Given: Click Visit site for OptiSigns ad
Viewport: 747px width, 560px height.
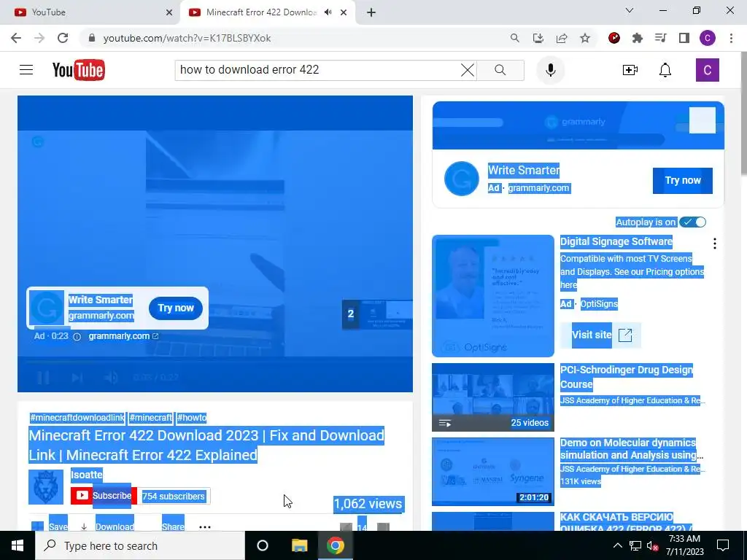Looking at the screenshot, I should point(600,335).
